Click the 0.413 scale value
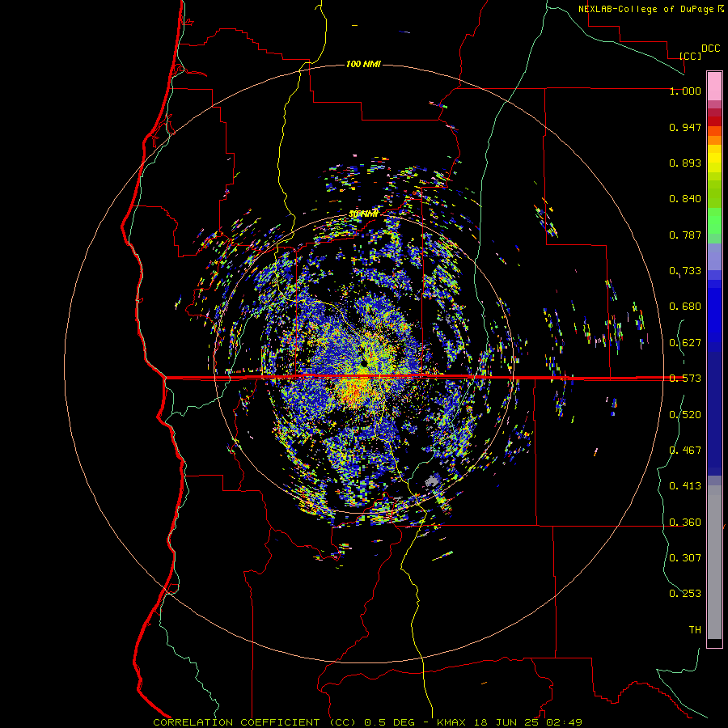Screen dimensions: 728x728 point(685,486)
